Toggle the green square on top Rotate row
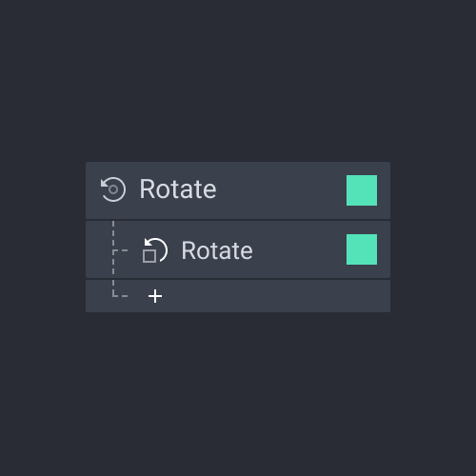Screen dimensions: 476x476 point(362,190)
